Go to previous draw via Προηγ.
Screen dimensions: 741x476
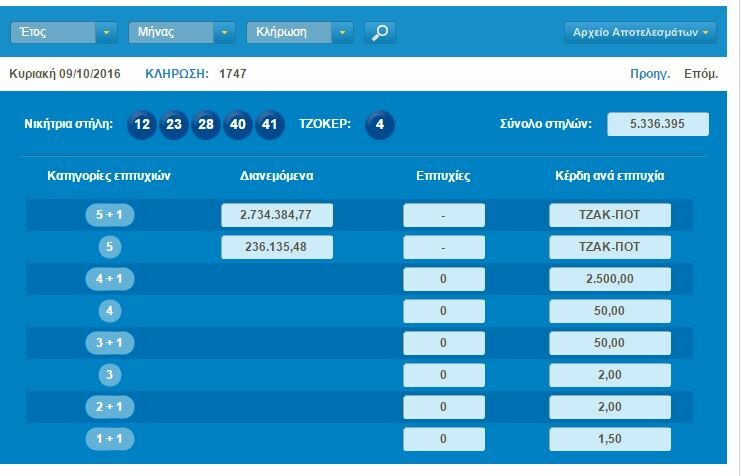pyautogui.click(x=650, y=74)
